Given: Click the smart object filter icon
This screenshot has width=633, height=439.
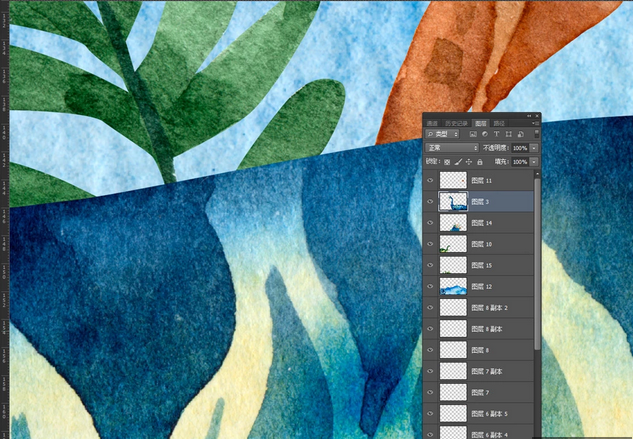Looking at the screenshot, I should (519, 133).
